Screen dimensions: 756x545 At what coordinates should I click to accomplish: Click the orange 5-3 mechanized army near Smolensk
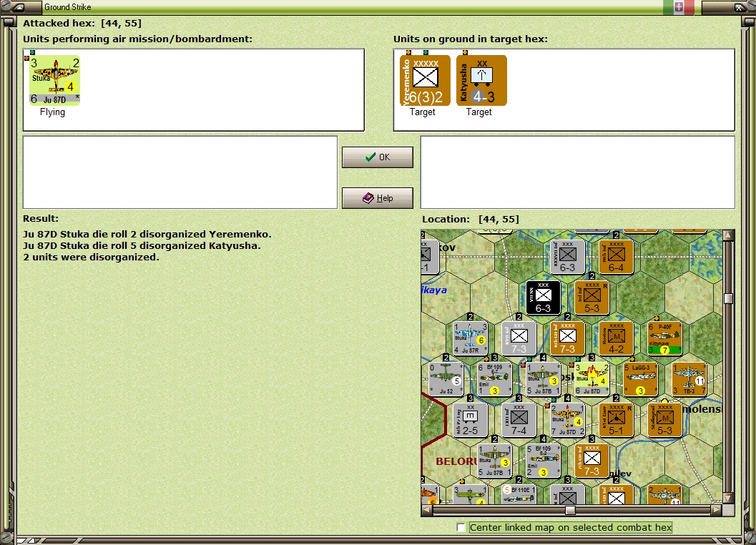[x=664, y=420]
